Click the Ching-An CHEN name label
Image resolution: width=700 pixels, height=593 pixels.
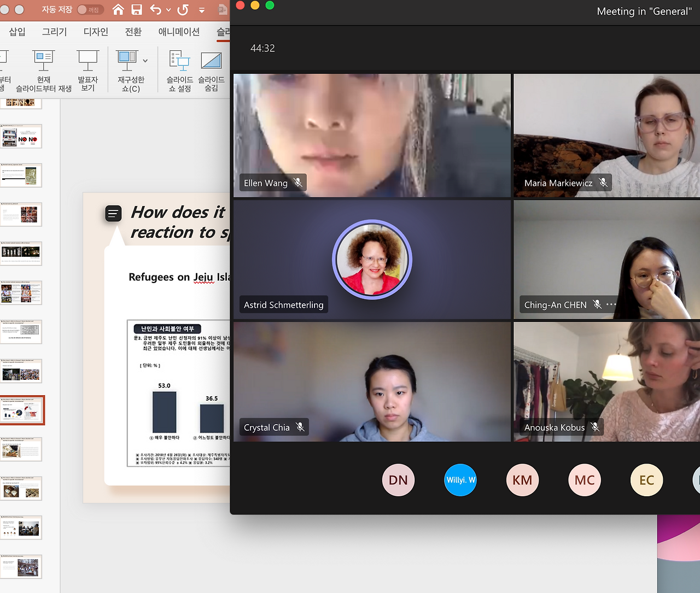click(556, 305)
